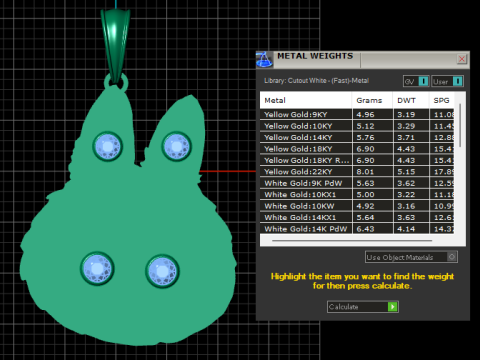480x360 pixels.
Task: Click the 4.96 grams cell
Action: click(x=372, y=114)
